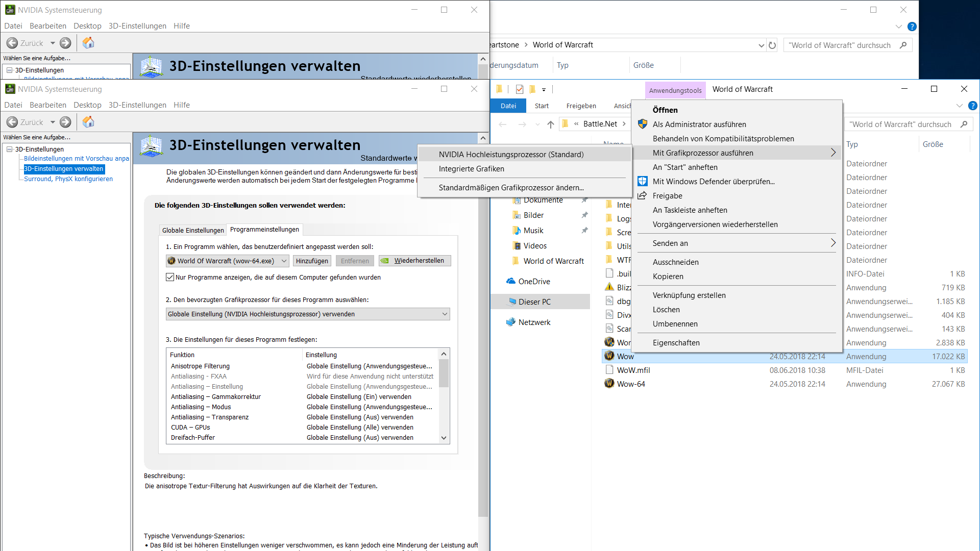Open the Zurück history dropdown arrow in front window
Image resolution: width=980 pixels, height=551 pixels.
52,122
